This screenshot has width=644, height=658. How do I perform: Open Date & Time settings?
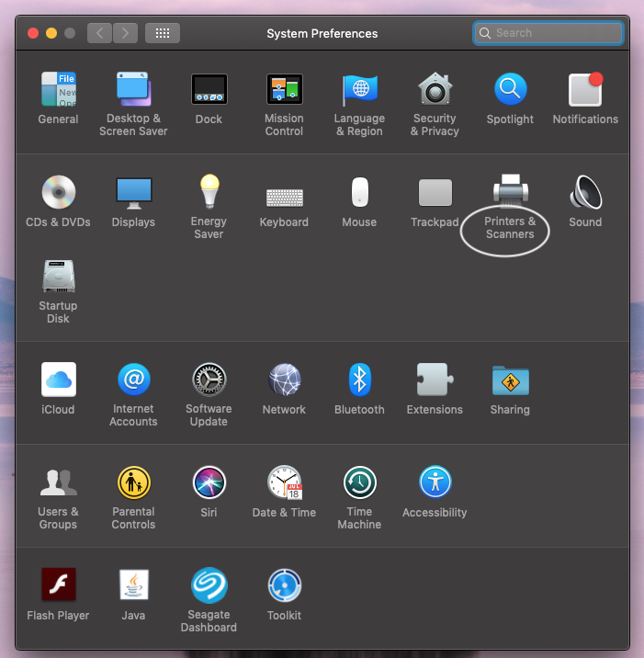point(285,482)
